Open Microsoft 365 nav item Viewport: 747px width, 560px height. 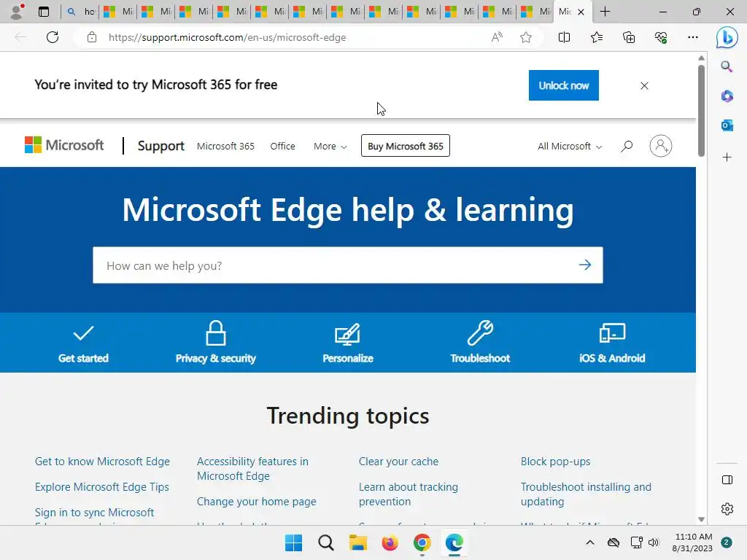coord(225,146)
